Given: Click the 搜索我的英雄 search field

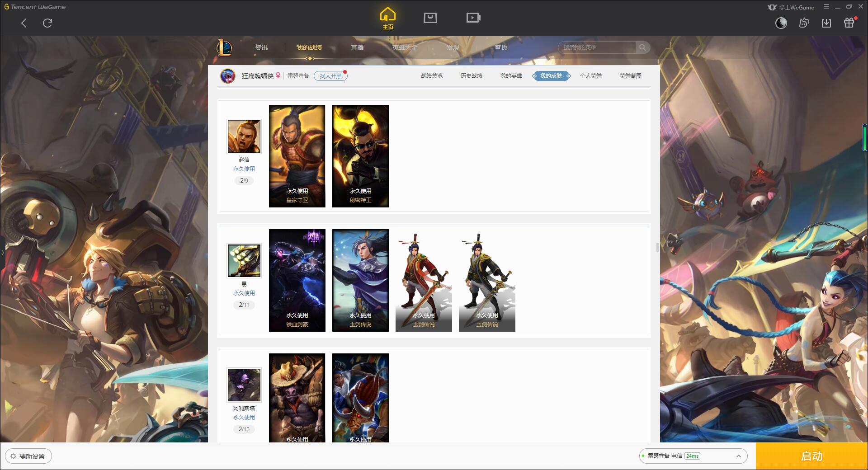Looking at the screenshot, I should tap(598, 47).
